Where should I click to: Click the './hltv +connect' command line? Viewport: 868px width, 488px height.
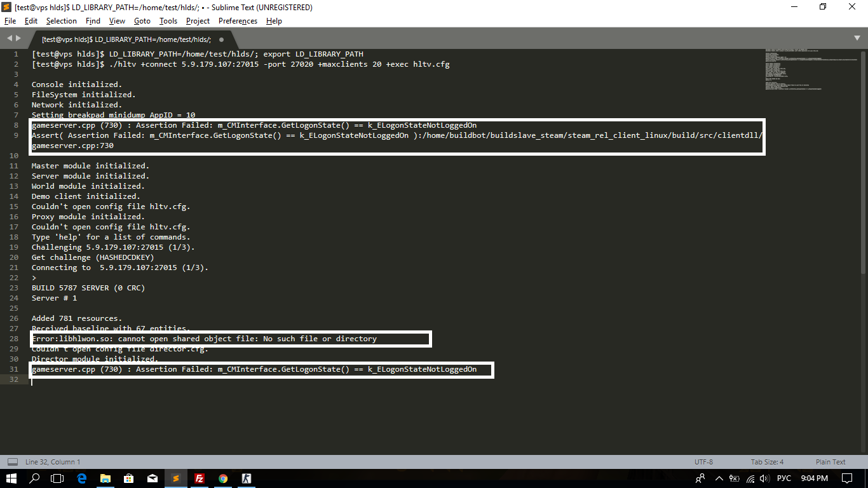point(241,64)
